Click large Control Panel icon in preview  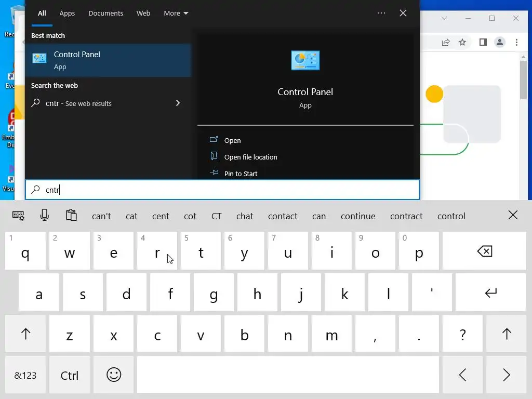click(305, 60)
